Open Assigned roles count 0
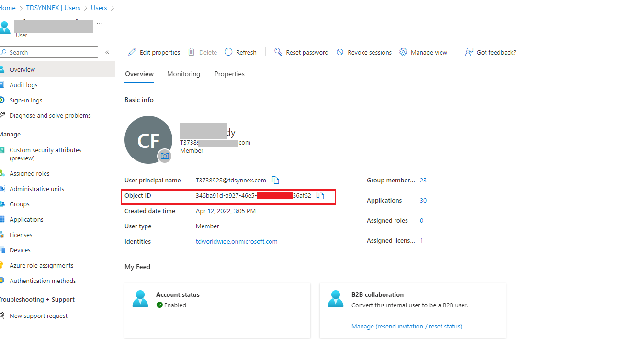Screen dimensions: 644x339 421,220
